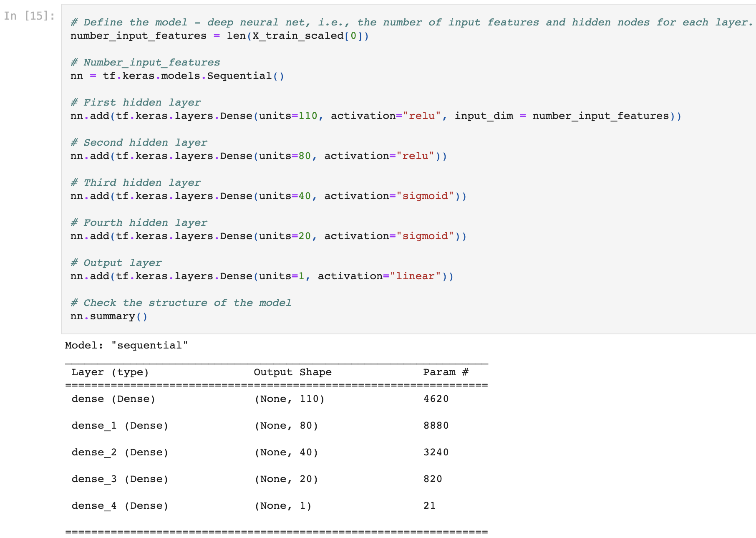Click the 'Define the model' comment line
Screen dimensions: 756x538
(411, 23)
